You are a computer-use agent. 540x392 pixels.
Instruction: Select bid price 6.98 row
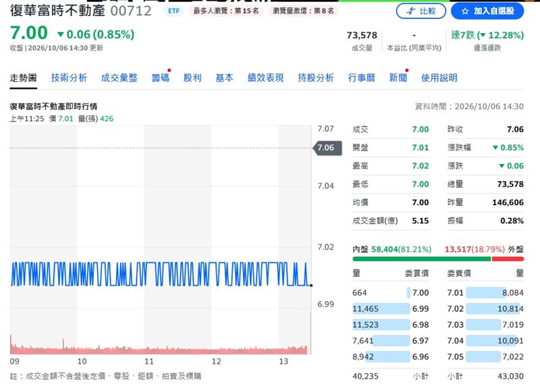pos(391,325)
